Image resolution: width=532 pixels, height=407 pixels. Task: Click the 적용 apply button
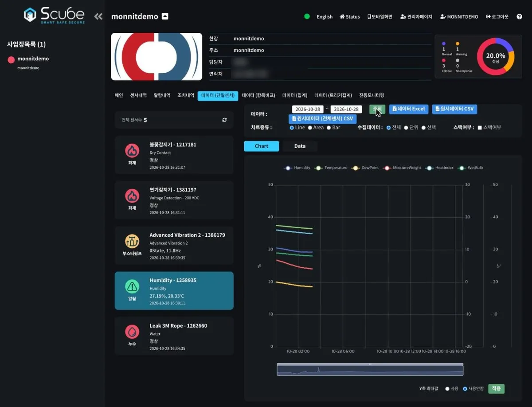496,389
